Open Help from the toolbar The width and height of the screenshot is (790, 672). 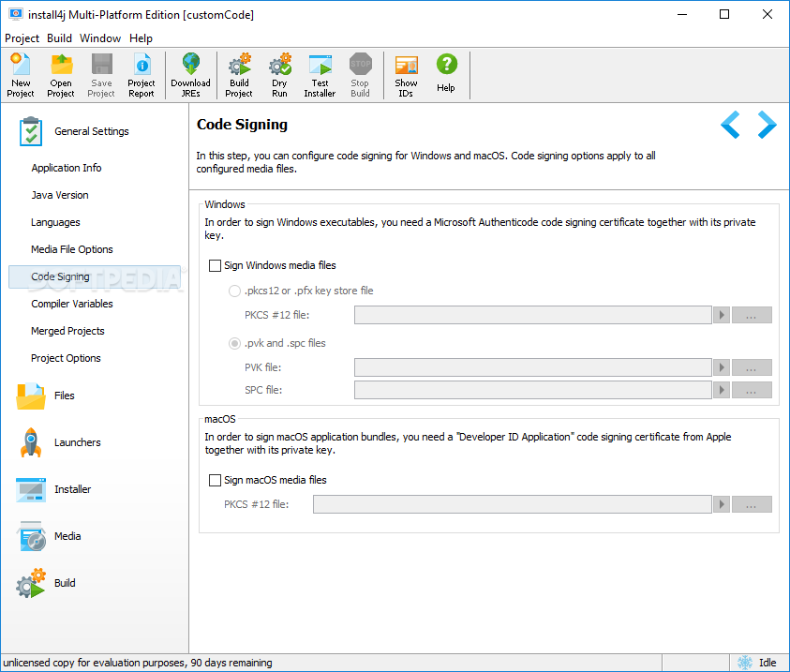click(446, 75)
